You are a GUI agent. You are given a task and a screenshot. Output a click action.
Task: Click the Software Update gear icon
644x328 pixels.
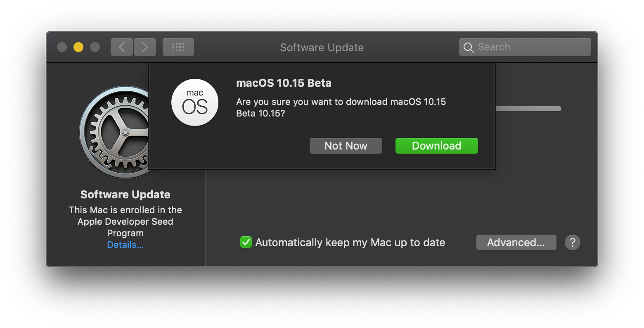point(114,132)
